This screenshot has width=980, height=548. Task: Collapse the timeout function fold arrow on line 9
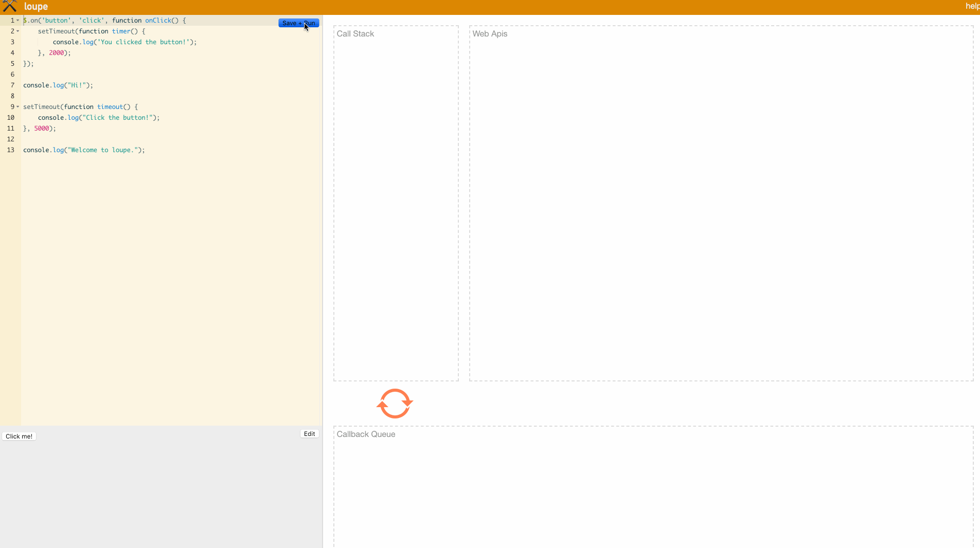pyautogui.click(x=18, y=107)
